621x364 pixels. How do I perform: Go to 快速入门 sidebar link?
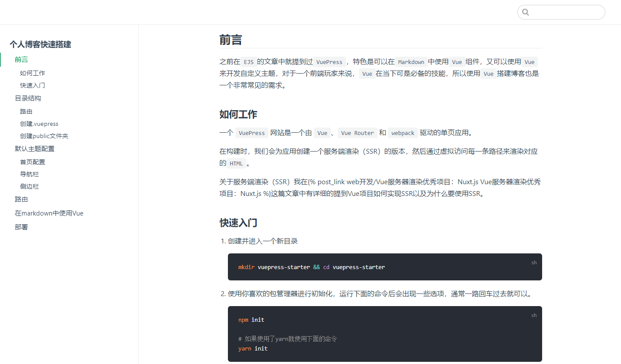tap(33, 85)
